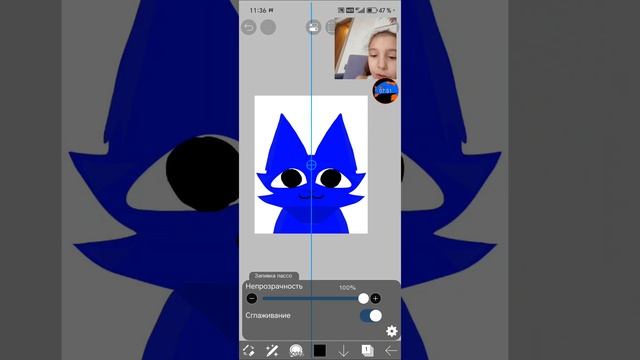Tap the floating screen recorder timer bubble
640x360 pixels.
[x=385, y=91]
